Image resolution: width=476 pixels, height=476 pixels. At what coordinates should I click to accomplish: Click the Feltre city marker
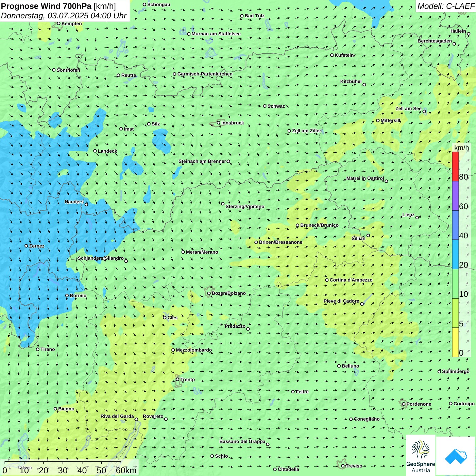pos(293,392)
